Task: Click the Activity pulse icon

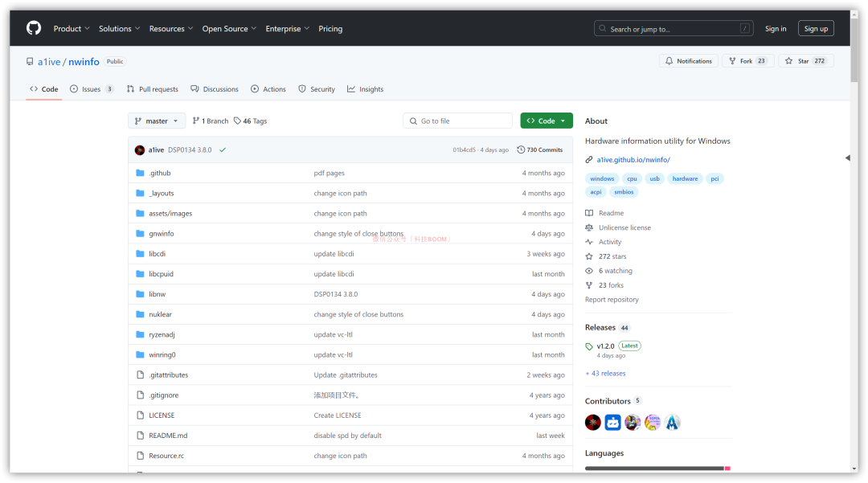Action: coord(589,242)
